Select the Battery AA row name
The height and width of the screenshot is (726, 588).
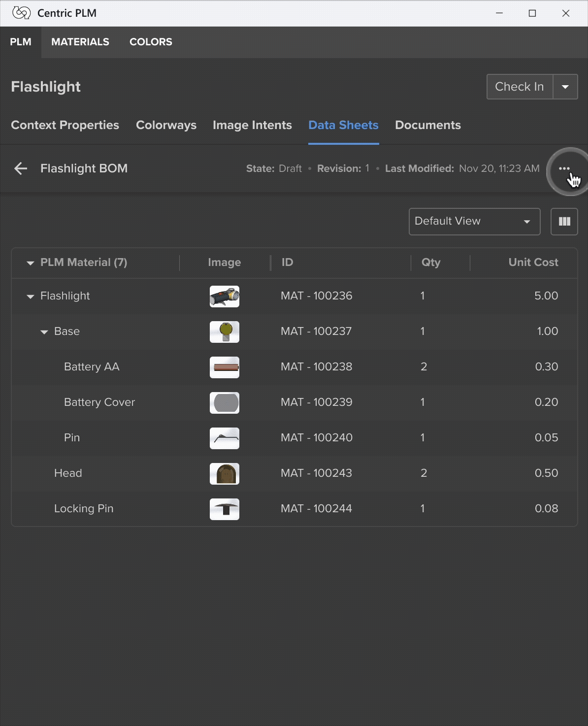pos(92,367)
